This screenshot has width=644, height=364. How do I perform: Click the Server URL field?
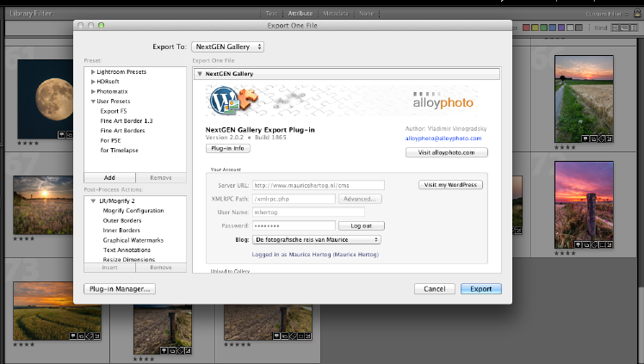click(319, 186)
